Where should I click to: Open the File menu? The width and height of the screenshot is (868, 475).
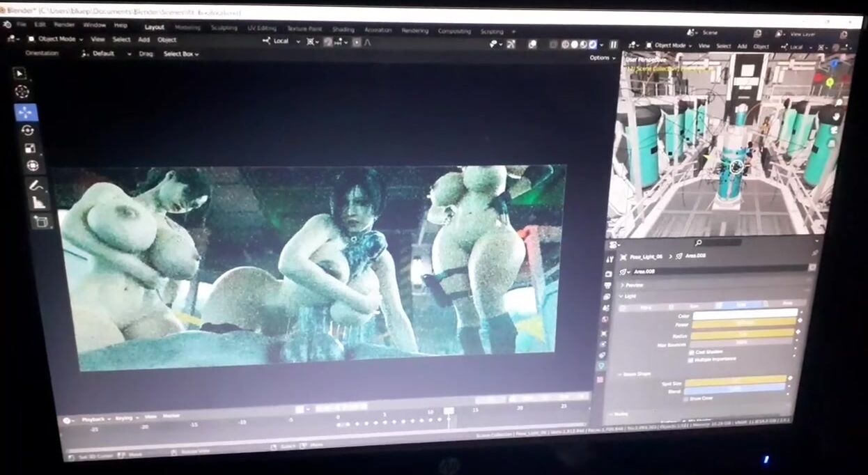pyautogui.click(x=22, y=24)
